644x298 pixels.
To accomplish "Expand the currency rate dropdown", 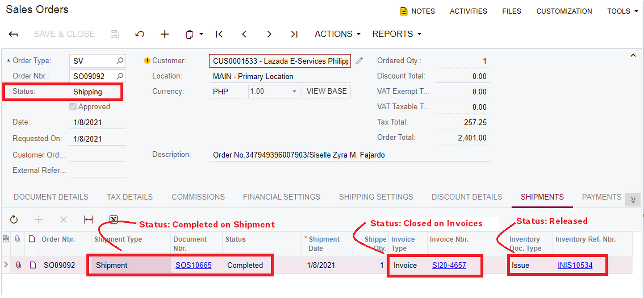I will (294, 91).
